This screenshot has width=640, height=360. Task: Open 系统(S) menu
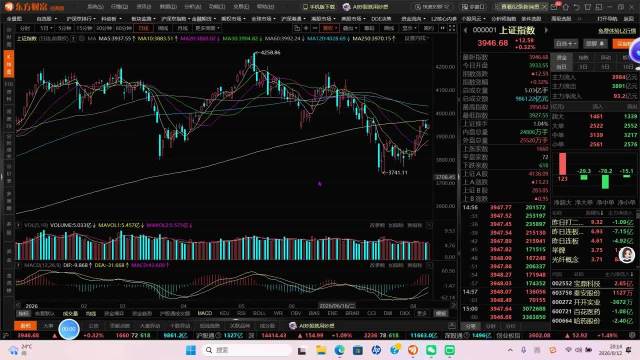[95, 7]
